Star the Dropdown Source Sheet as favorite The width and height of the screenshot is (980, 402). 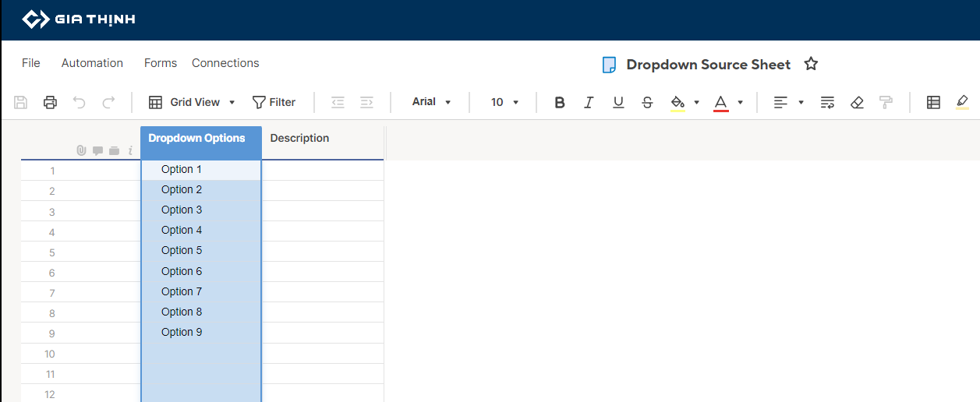coord(811,64)
